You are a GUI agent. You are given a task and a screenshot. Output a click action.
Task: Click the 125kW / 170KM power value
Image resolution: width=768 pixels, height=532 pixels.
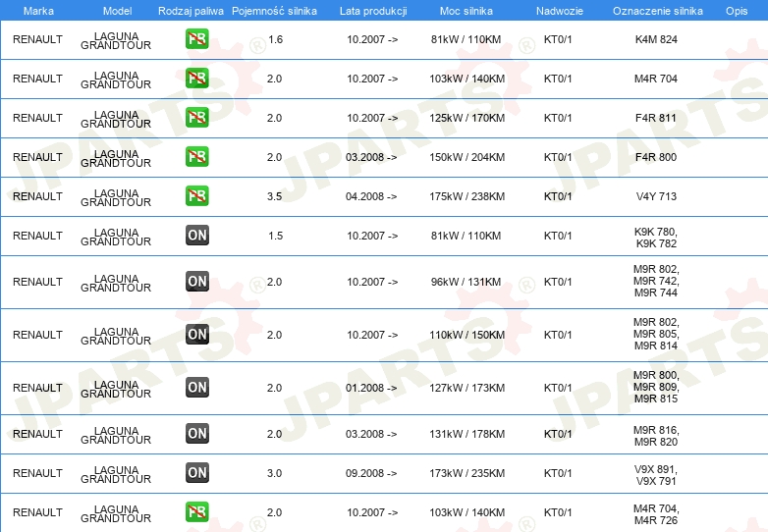(x=466, y=118)
